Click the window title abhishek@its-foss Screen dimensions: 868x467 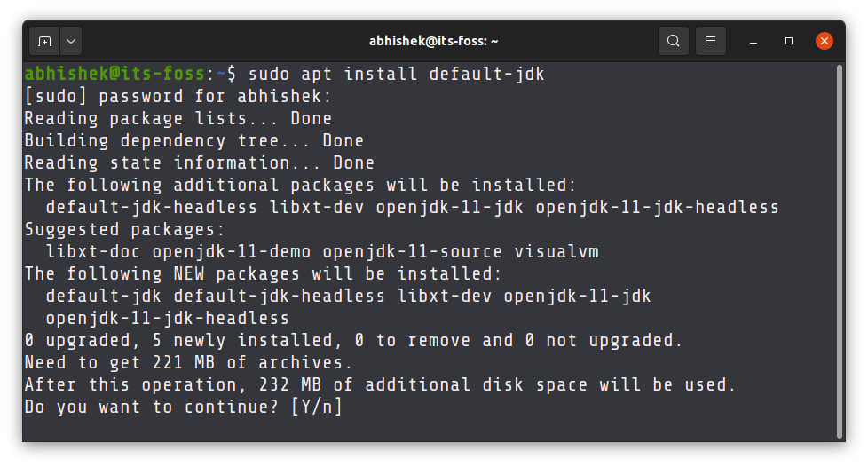click(433, 41)
